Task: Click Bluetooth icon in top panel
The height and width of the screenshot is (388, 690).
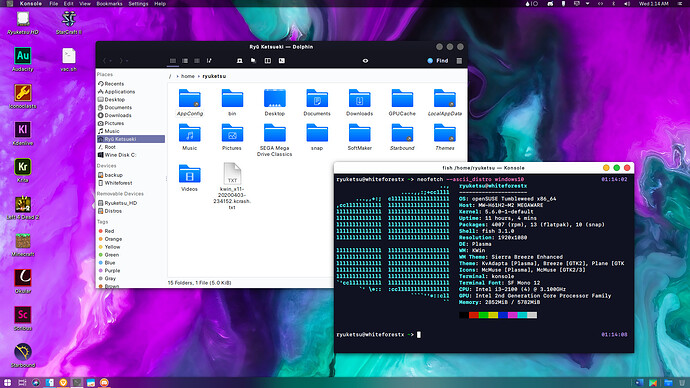Action: 614,4
